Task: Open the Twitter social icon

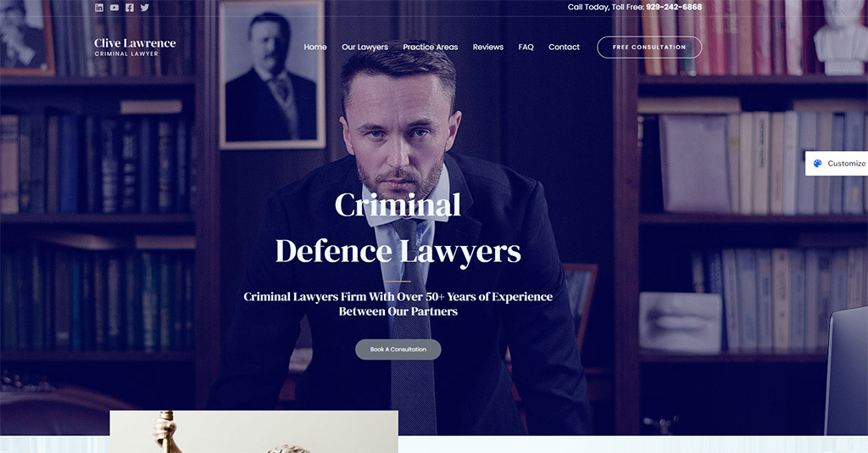Action: (144, 7)
